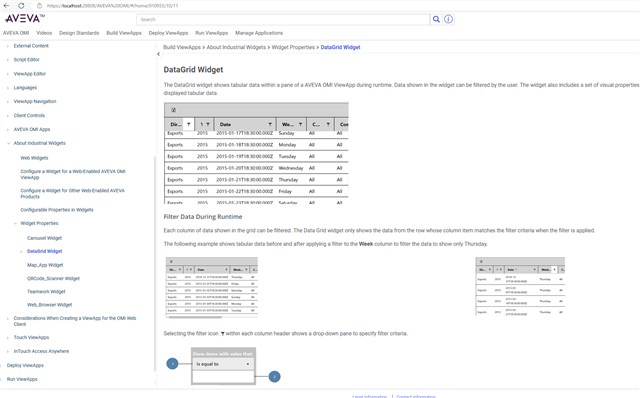Viewport: 640px width, 398px height.
Task: Click the magnifier search button
Action: (x=436, y=19)
